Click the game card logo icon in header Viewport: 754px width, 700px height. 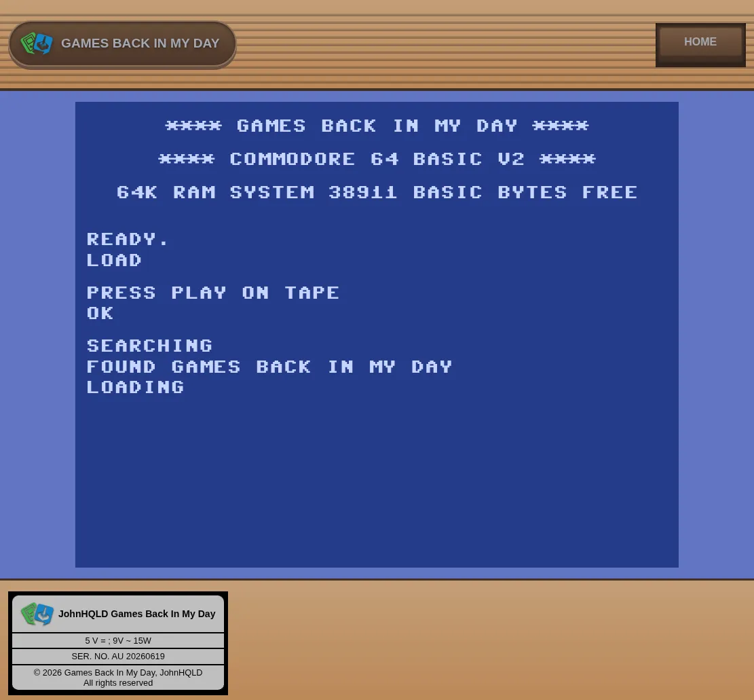[x=37, y=43]
